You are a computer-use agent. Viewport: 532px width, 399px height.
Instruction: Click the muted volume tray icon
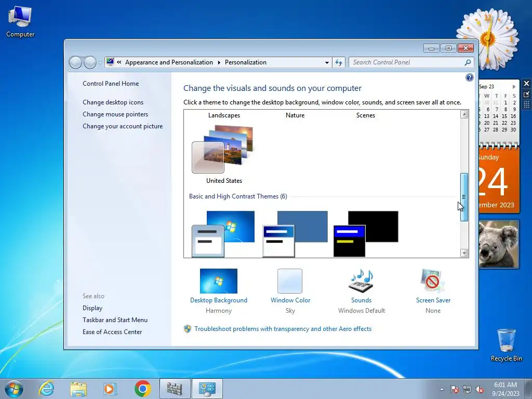point(480,389)
